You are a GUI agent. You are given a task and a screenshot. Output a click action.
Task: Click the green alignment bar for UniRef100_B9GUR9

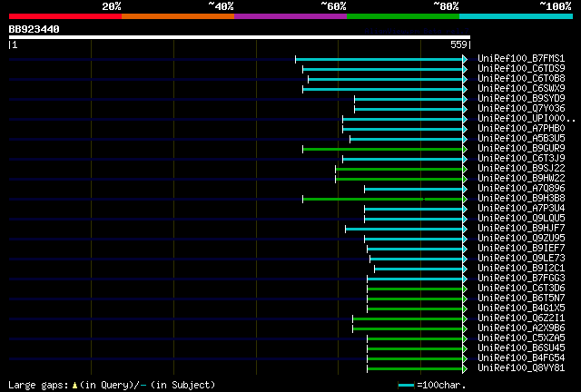click(x=383, y=150)
